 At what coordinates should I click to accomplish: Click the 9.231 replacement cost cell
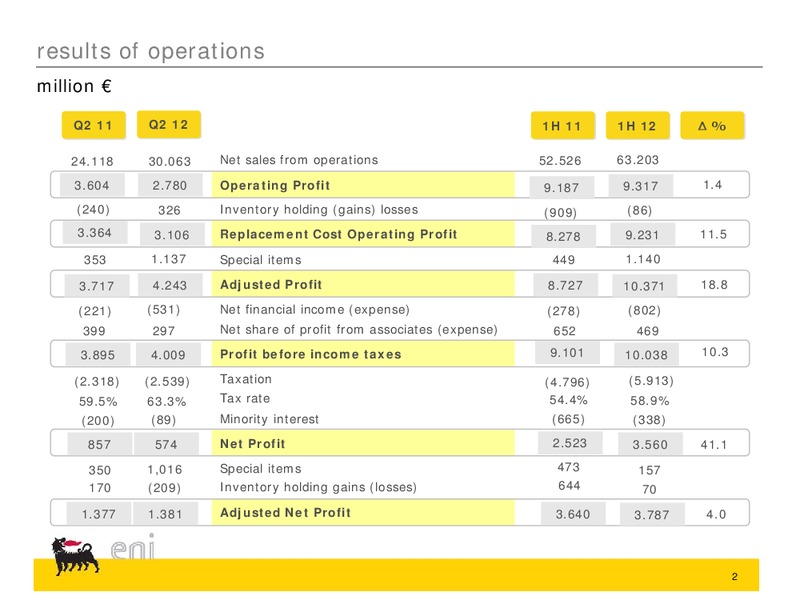pyautogui.click(x=642, y=235)
